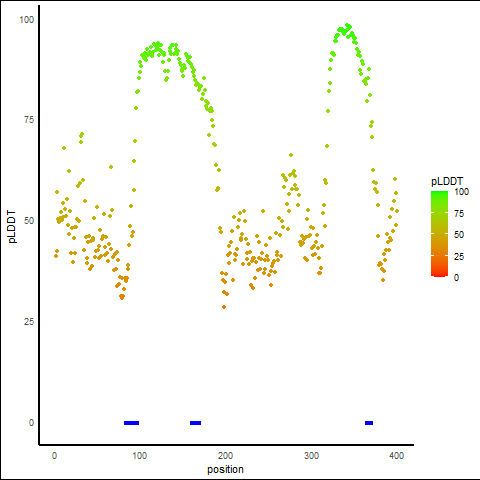
Task: Click the legend label 50
Action: tap(459, 235)
